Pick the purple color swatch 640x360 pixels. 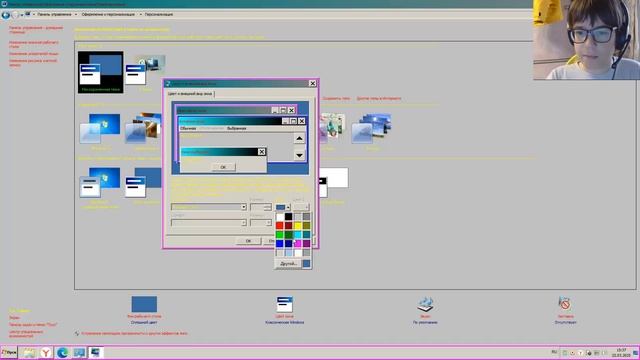click(x=307, y=244)
